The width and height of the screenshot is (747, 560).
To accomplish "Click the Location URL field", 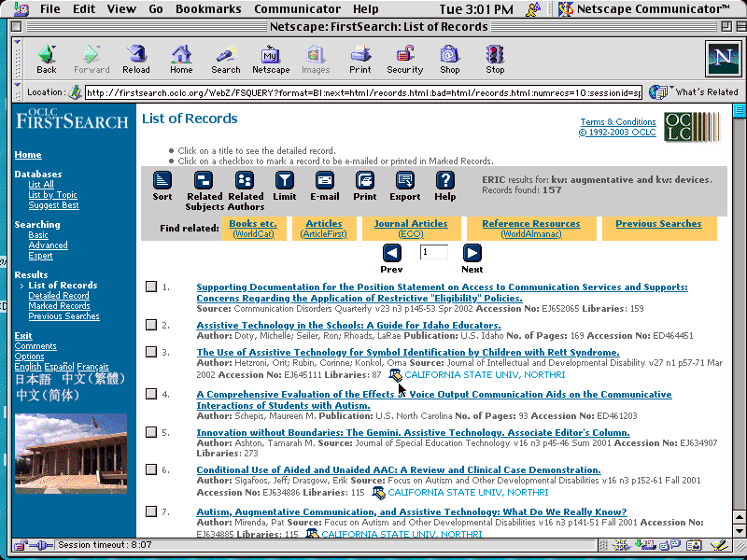I will coord(363,92).
